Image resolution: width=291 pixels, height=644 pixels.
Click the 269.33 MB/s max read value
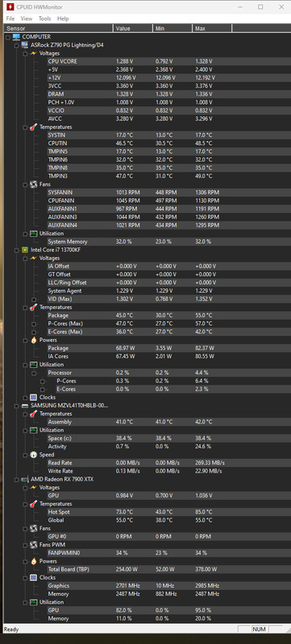point(210,463)
